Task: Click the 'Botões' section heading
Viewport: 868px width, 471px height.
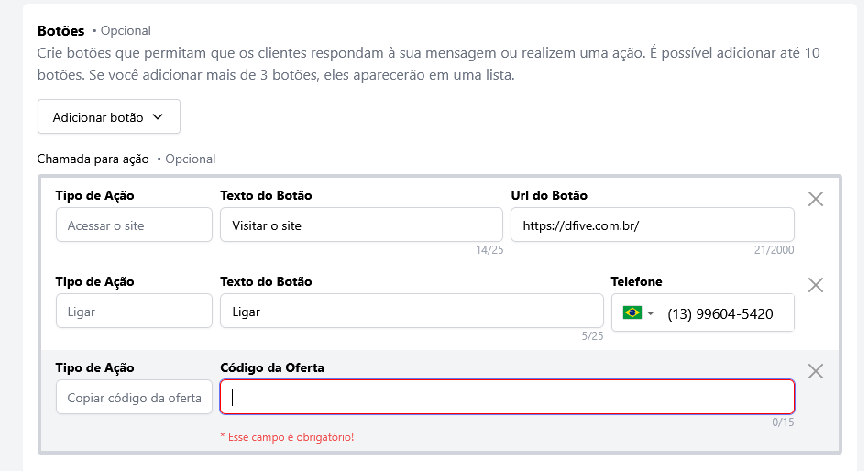Action: click(x=60, y=30)
